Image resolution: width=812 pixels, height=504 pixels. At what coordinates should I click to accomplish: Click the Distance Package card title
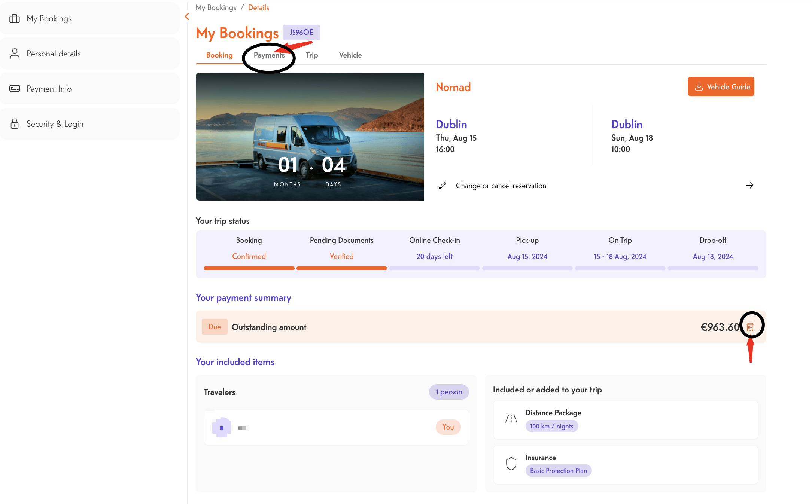tap(553, 413)
